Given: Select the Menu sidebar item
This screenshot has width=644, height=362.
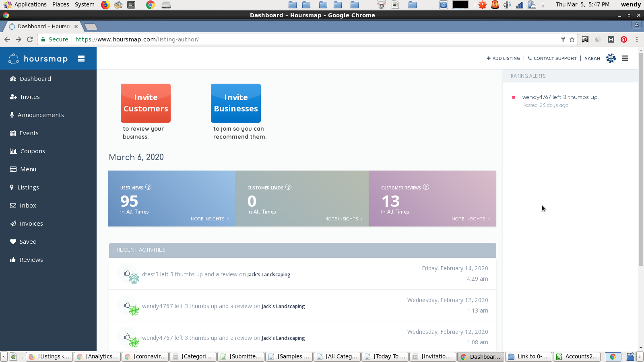Looking at the screenshot, I should point(23,169).
